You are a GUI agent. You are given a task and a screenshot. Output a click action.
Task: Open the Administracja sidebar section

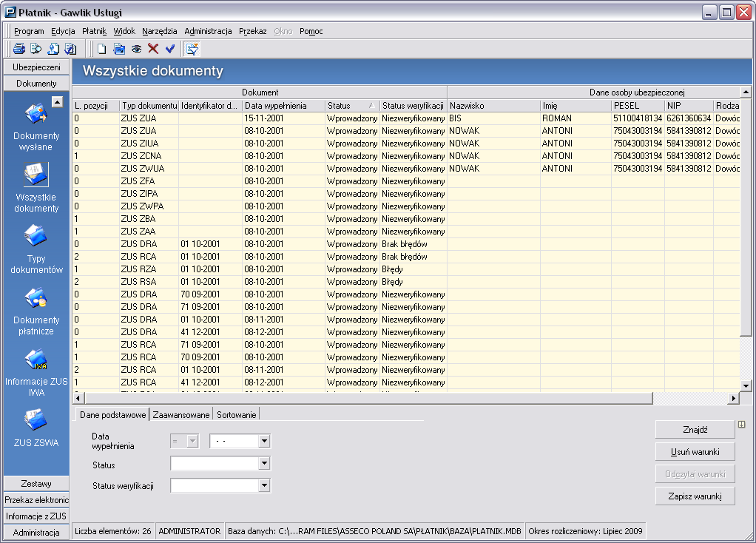(36, 533)
